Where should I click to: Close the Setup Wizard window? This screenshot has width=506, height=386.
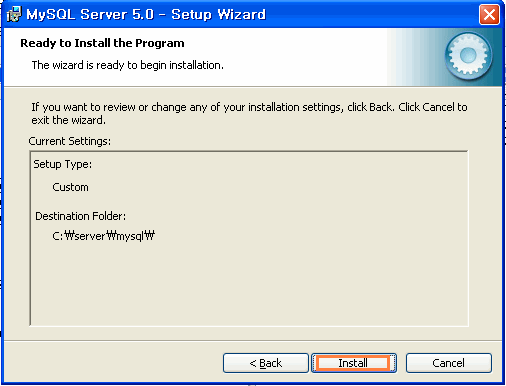pos(489,15)
